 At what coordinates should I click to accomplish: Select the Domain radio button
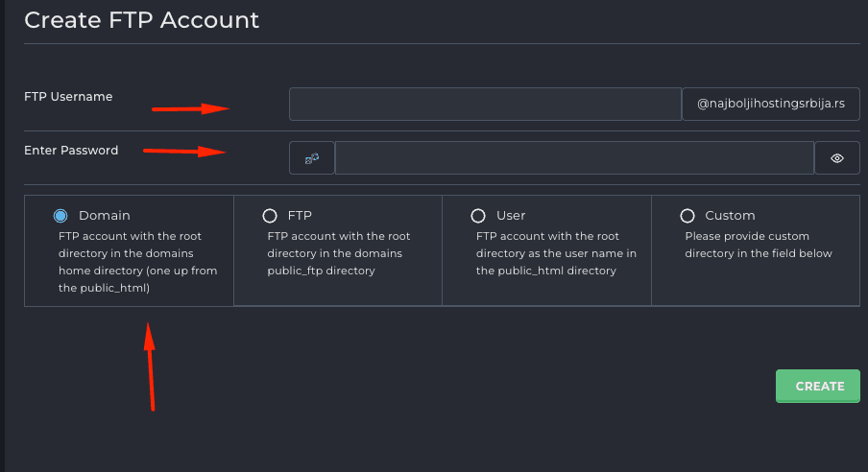[60, 215]
